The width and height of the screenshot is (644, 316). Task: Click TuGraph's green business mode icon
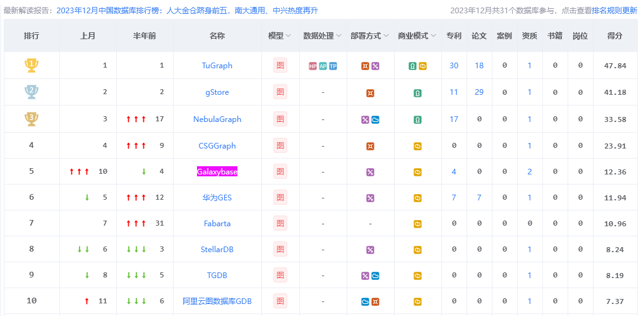pos(413,66)
